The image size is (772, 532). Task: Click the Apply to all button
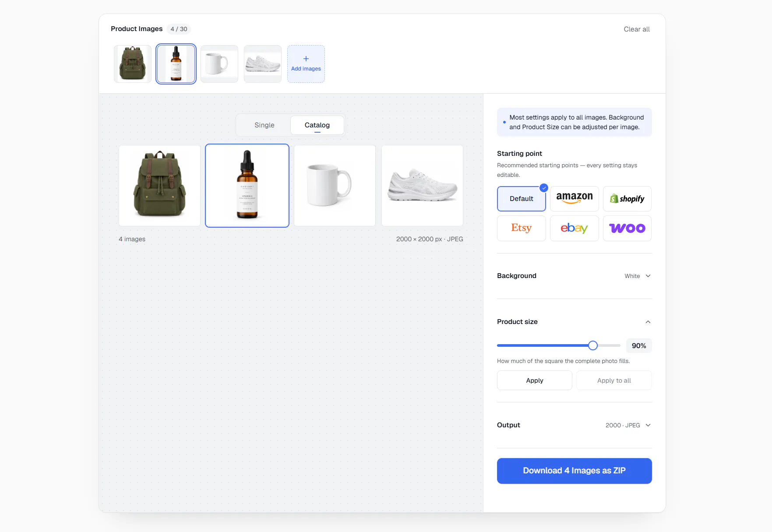tap(614, 381)
